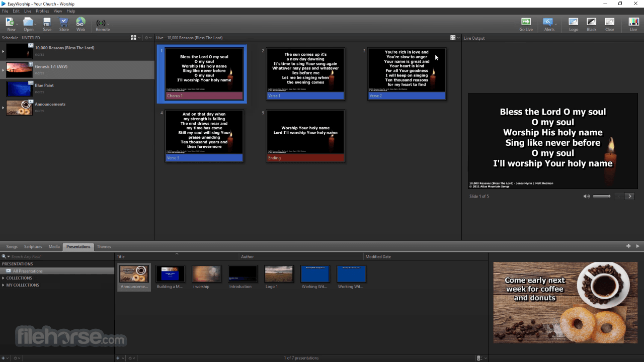Click the grid view icon in Live slides header
This screenshot has height=362, width=644.
(x=453, y=38)
